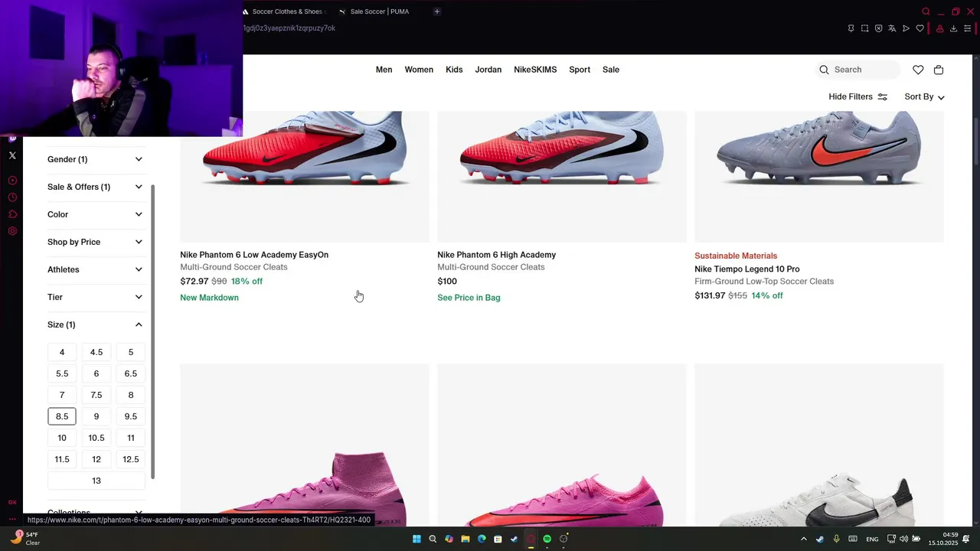The image size is (980, 551).
Task: Expand Shop by Price filter
Action: (x=95, y=242)
